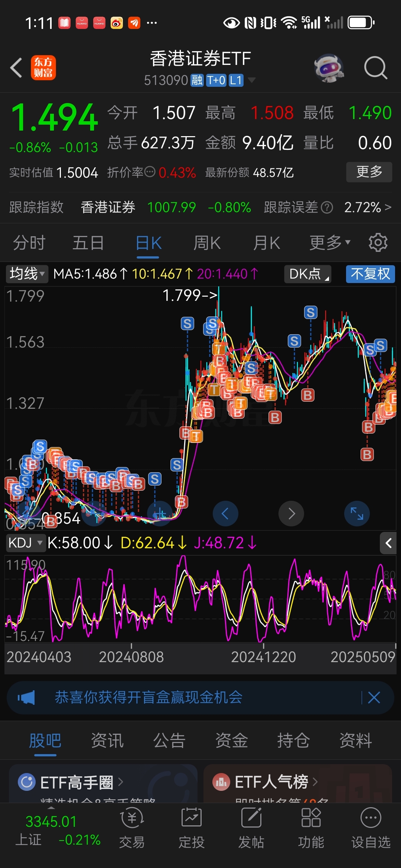Switch to the 持仓 tab
The width and height of the screenshot is (401, 868).
[293, 741]
